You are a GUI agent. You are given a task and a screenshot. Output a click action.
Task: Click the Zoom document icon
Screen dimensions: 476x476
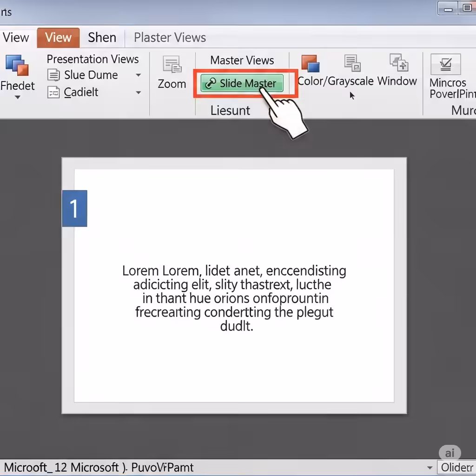pyautogui.click(x=172, y=64)
